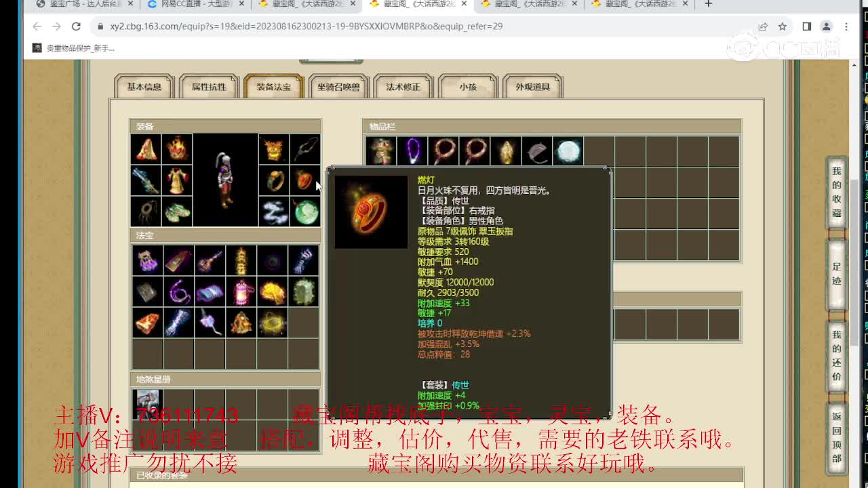Open the 属性抗性 tab
Image resolution: width=868 pixels, height=488 pixels.
209,87
